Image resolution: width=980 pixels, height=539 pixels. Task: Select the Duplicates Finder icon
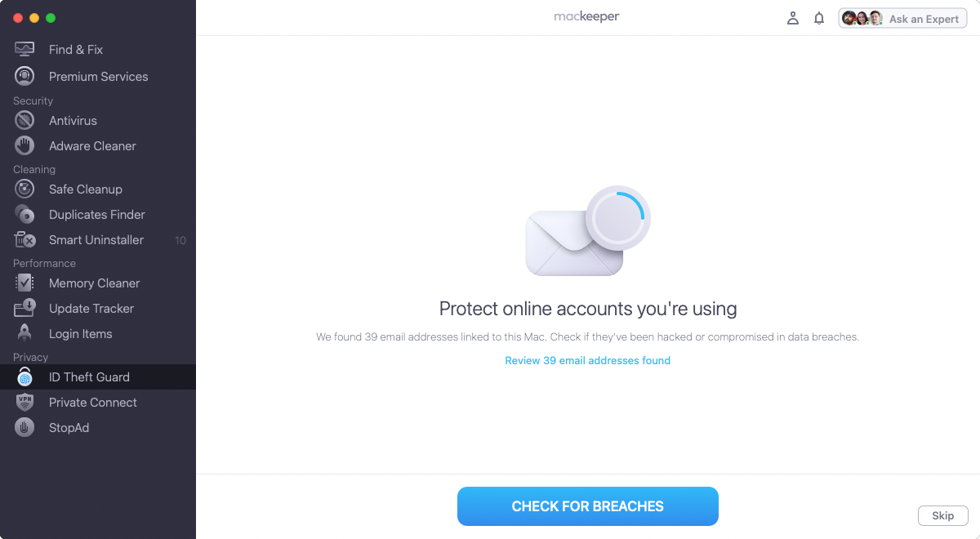point(24,214)
